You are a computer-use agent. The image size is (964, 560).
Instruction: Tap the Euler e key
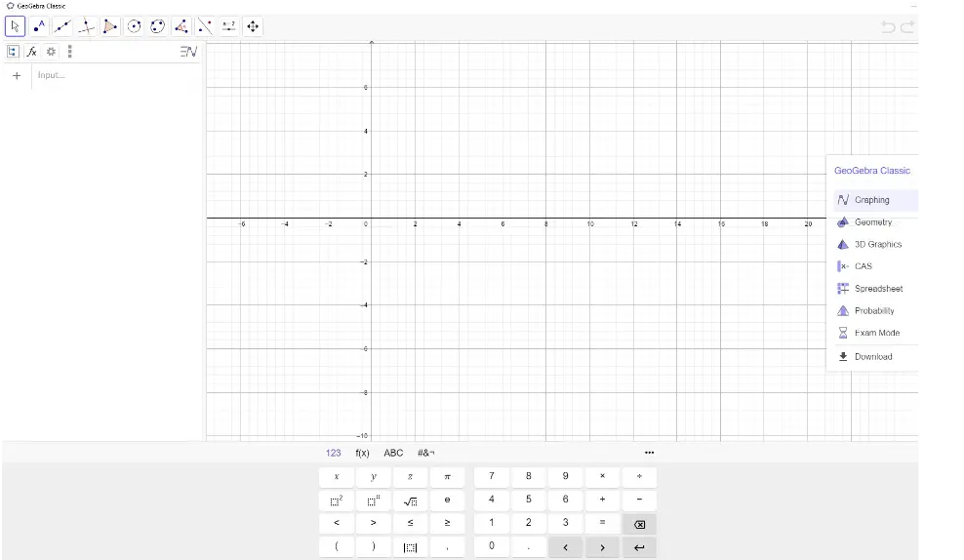[447, 500]
